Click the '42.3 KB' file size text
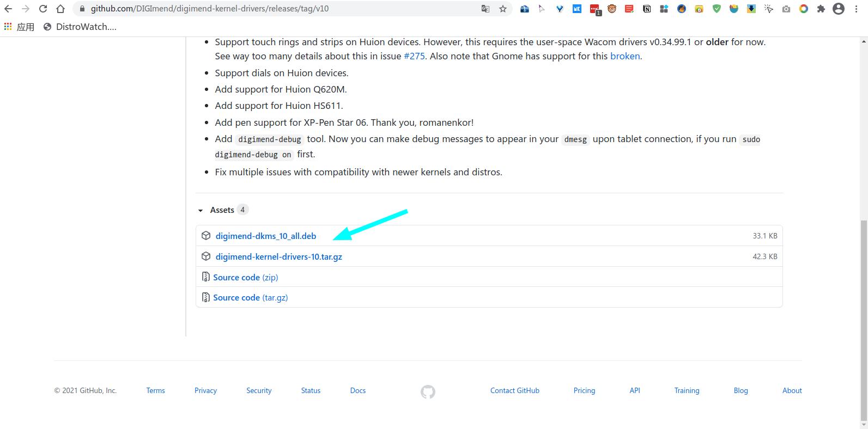 coord(765,256)
